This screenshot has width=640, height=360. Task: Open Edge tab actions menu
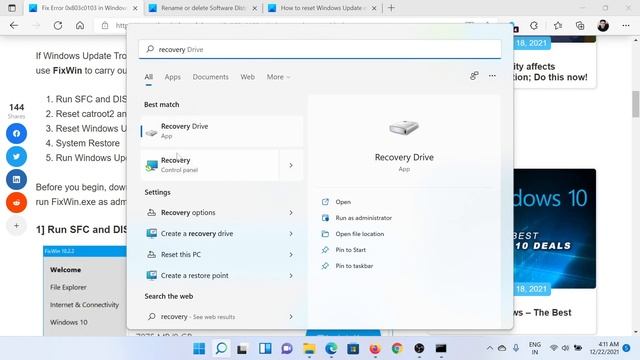pos(12,8)
